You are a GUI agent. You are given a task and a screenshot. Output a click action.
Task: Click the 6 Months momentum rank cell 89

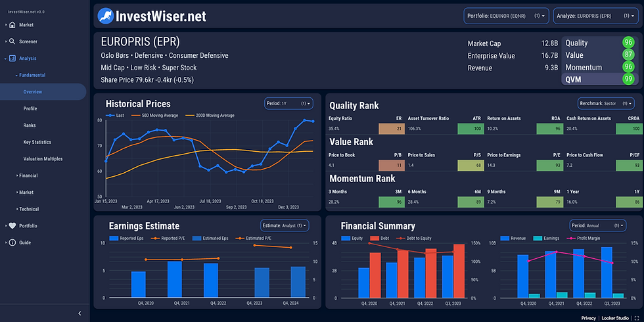[x=469, y=202]
